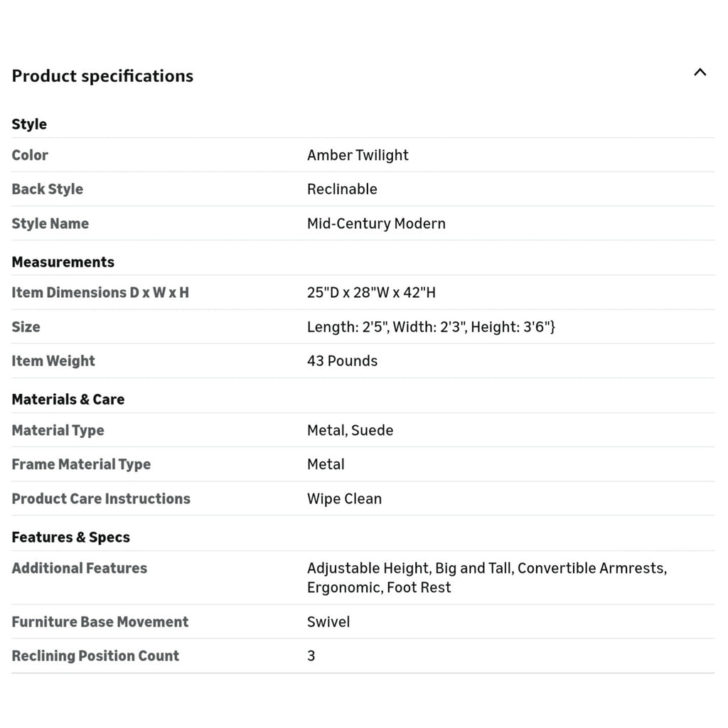Click the Frame Material Type label
The width and height of the screenshot is (728, 728).
81,464
